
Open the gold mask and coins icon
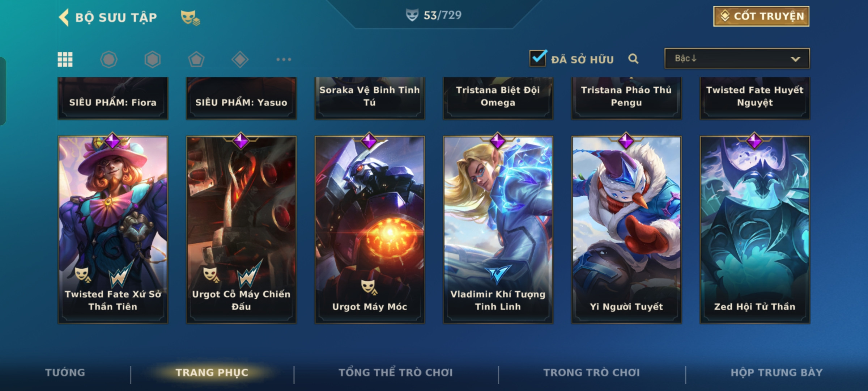190,17
